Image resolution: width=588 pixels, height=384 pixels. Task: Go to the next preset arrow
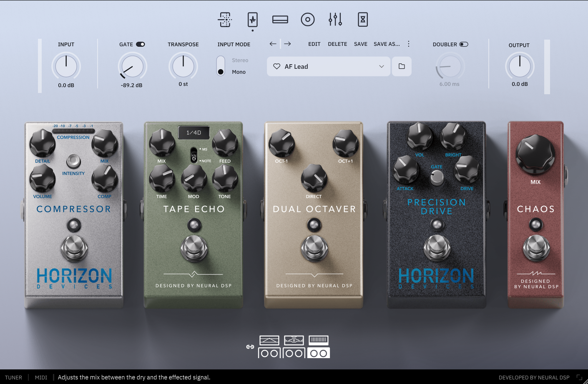point(287,44)
